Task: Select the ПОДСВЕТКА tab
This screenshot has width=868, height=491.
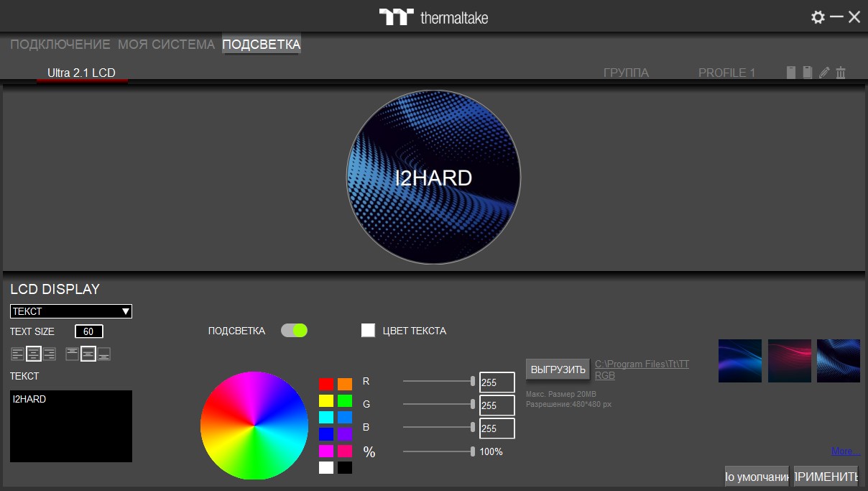Action: (262, 45)
